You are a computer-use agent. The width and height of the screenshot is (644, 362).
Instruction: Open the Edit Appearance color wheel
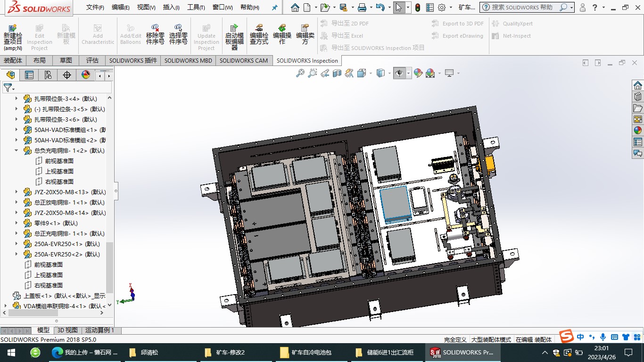418,73
